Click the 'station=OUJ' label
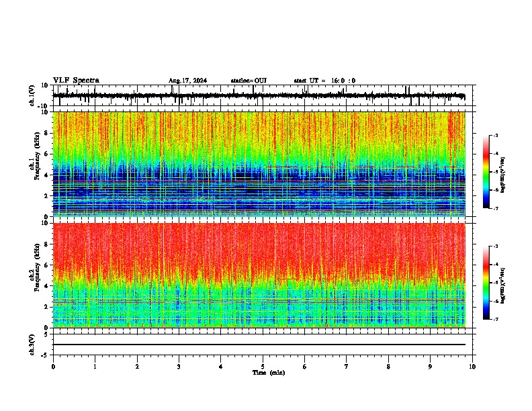 (x=249, y=81)
